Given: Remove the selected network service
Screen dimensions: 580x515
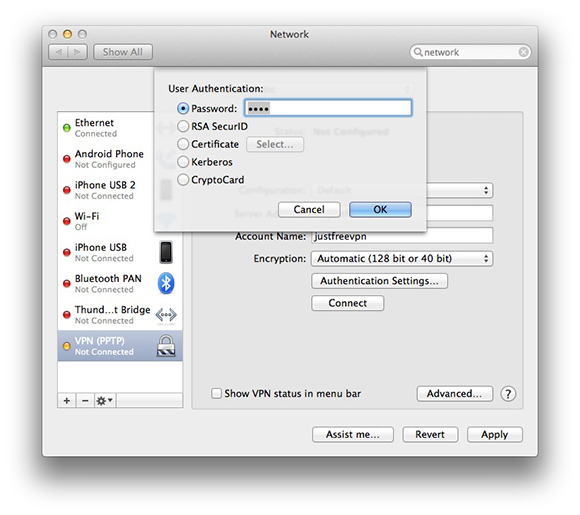Looking at the screenshot, I should tap(85, 400).
